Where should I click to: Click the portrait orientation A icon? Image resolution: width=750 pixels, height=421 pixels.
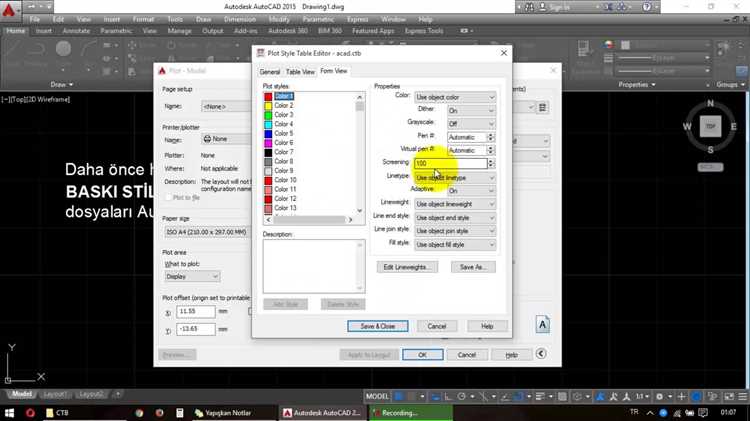tap(542, 325)
